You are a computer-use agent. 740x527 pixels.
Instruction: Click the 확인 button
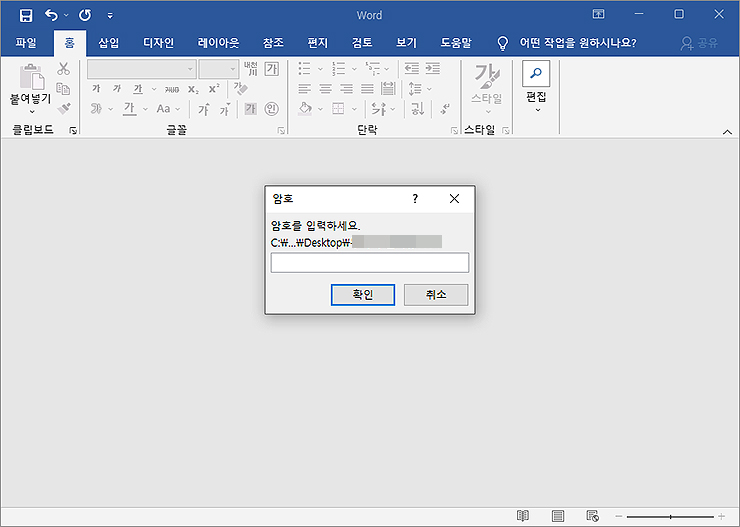(363, 295)
